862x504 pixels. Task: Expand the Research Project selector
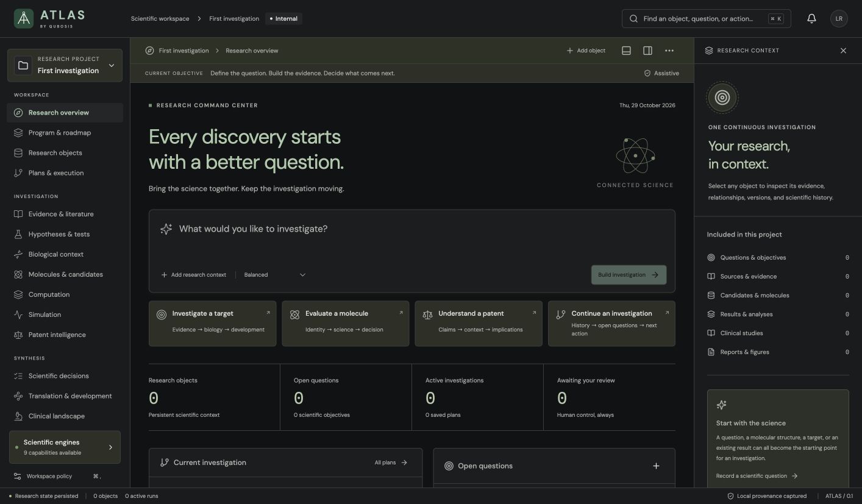(65, 65)
